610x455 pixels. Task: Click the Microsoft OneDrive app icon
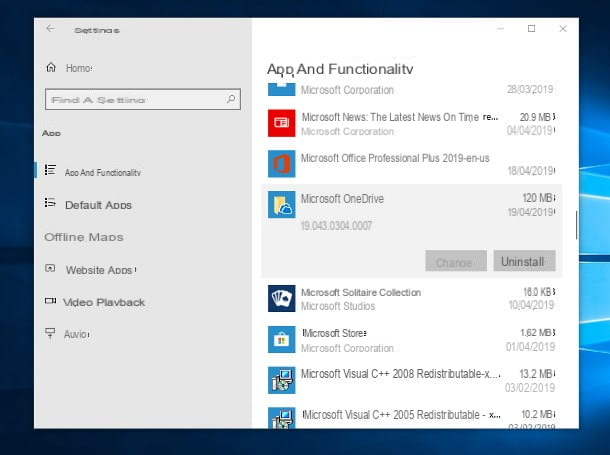click(282, 205)
